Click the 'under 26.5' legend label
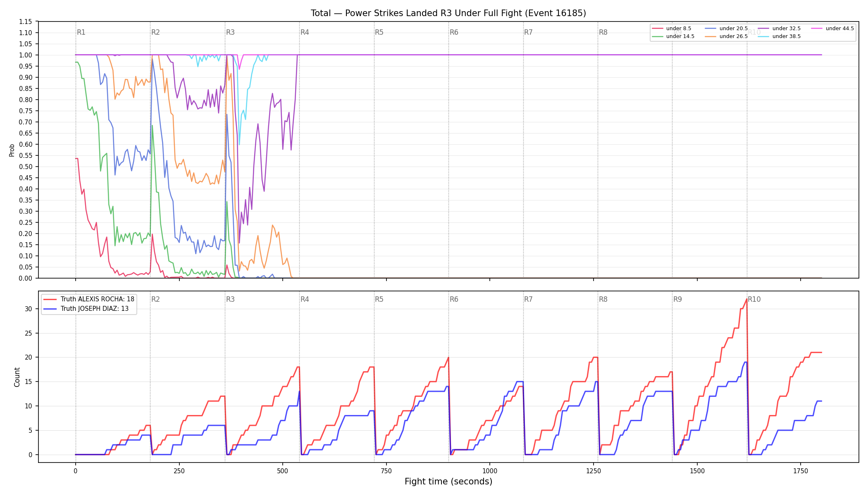 [x=733, y=36]
